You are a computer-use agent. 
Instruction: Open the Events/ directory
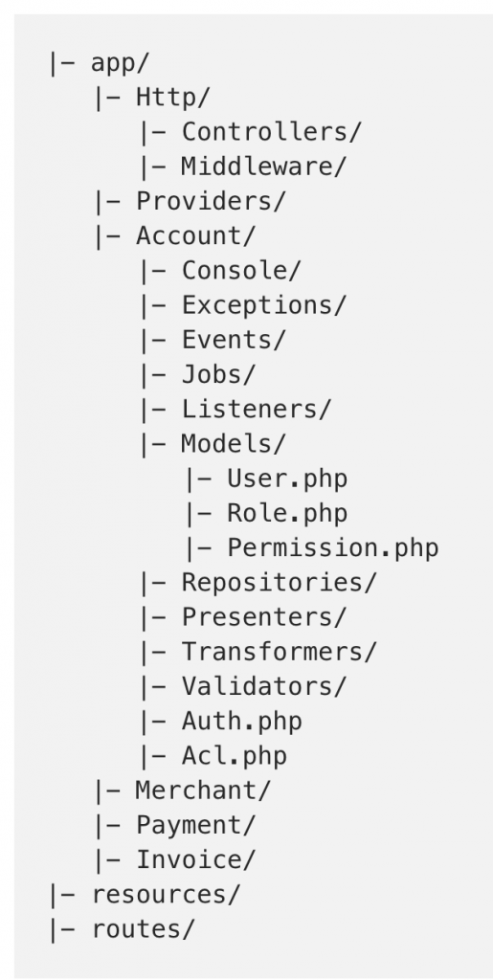tap(233, 340)
